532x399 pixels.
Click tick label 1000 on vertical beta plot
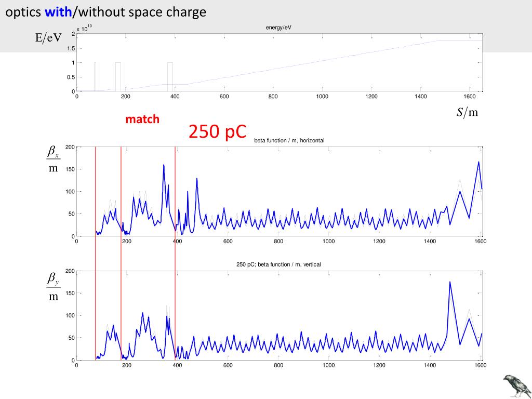tap(328, 365)
